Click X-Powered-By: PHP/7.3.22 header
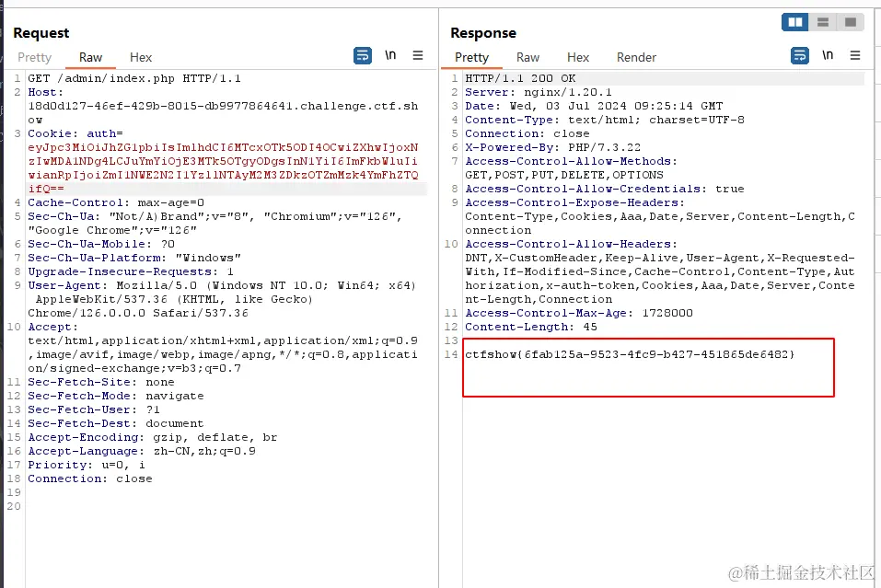Viewport: 881px width, 588px height. 553,147
